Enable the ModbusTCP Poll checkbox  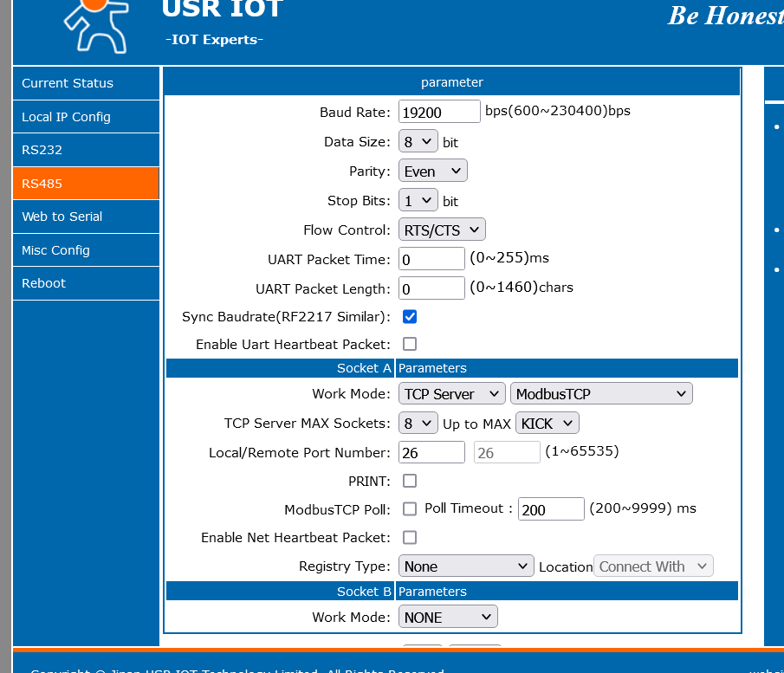[410, 508]
